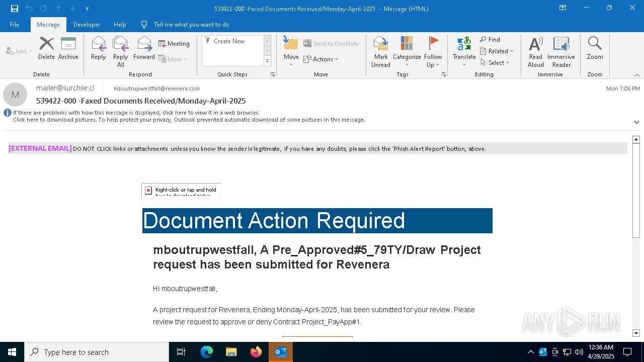The image size is (644, 362).
Task: Open the Actions dropdown
Action: [321, 59]
